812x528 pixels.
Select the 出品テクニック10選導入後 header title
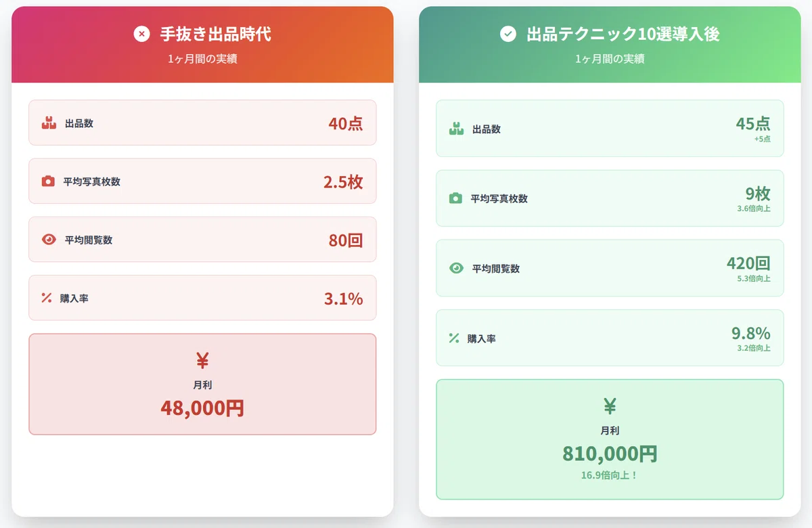tap(623, 34)
